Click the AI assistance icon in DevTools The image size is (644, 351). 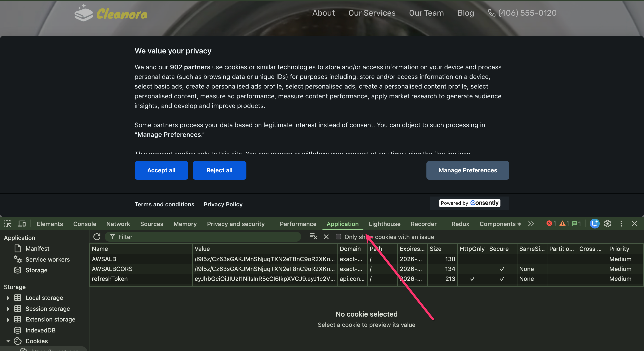click(595, 224)
